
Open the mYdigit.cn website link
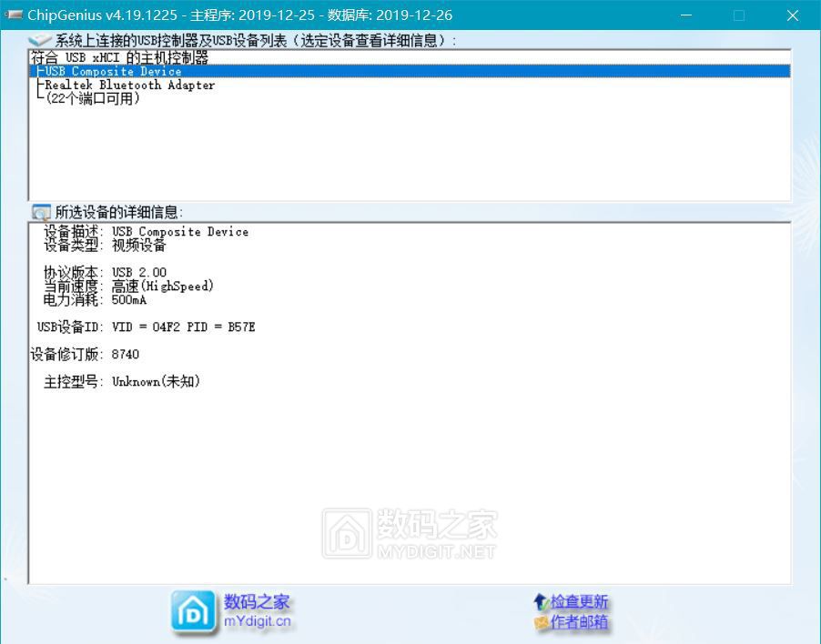[257, 621]
